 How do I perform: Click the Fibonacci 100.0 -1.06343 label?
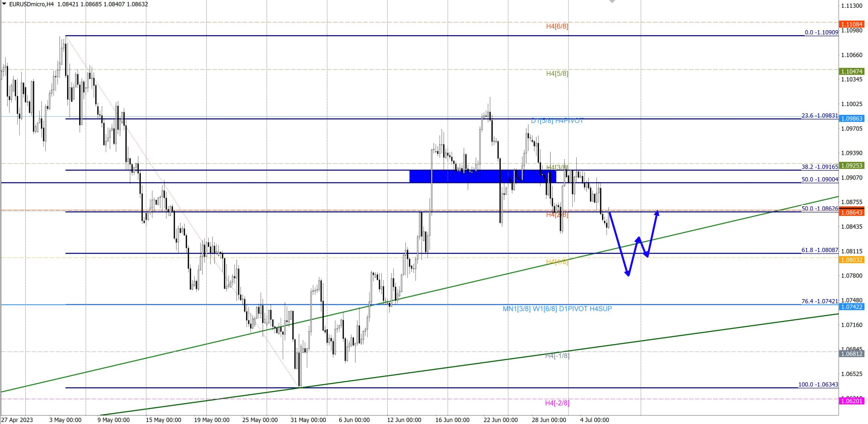pos(818,385)
